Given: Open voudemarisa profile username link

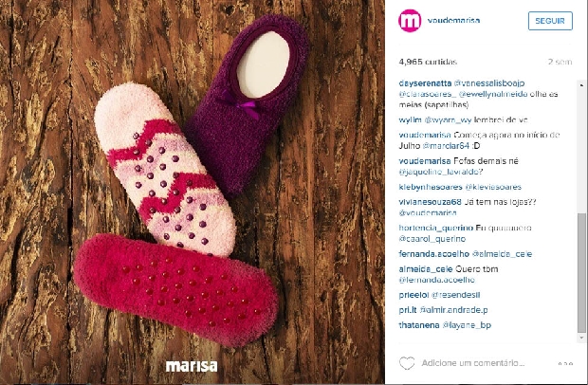Looking at the screenshot, I should [x=453, y=20].
